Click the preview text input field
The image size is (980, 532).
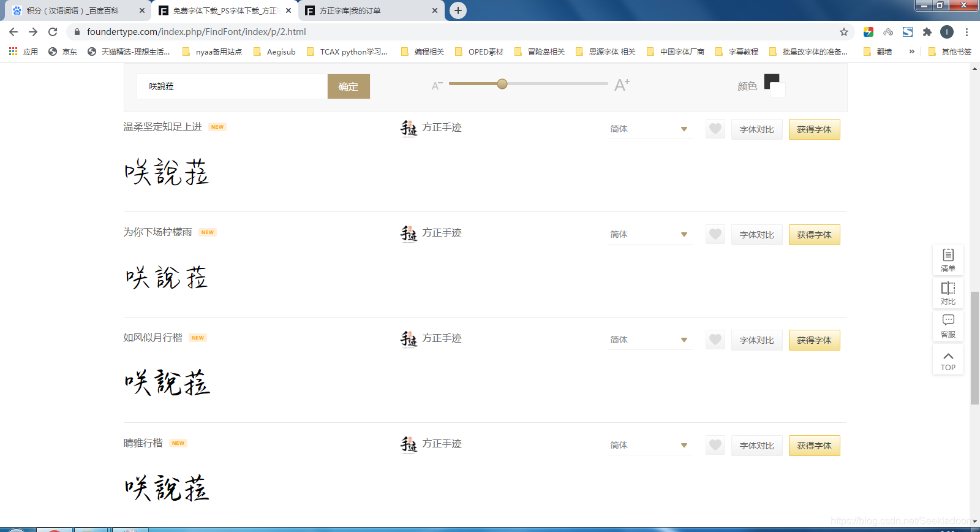coord(232,86)
